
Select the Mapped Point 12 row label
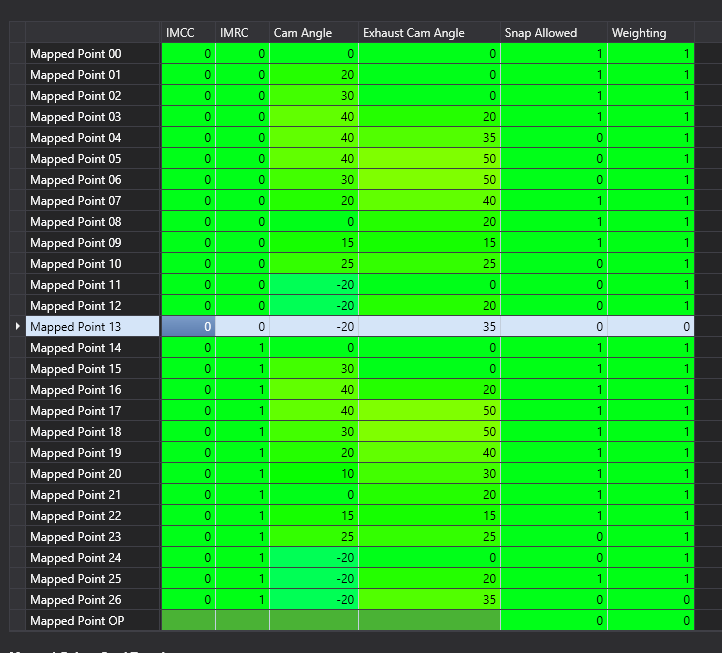(x=93, y=306)
